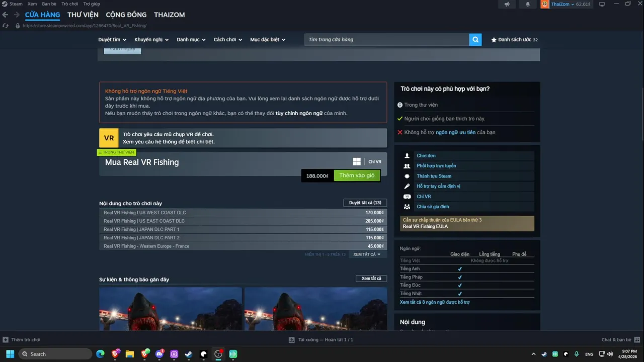Expand the Duyệt tìm dropdown
The height and width of the screenshot is (362, 644).
(x=112, y=40)
